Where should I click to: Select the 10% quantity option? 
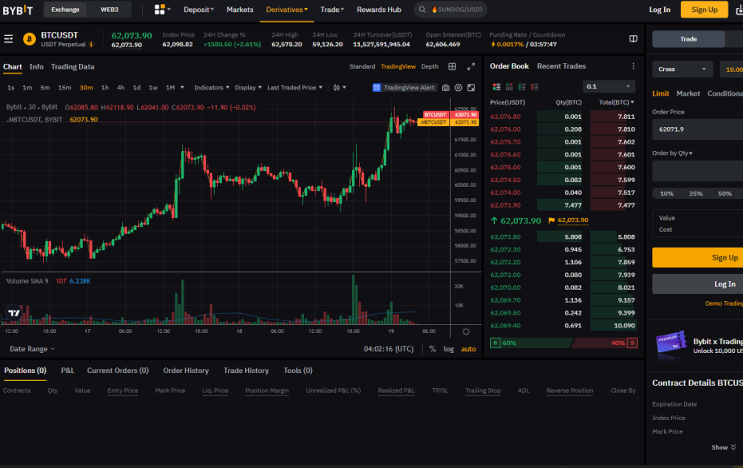pyautogui.click(x=667, y=194)
